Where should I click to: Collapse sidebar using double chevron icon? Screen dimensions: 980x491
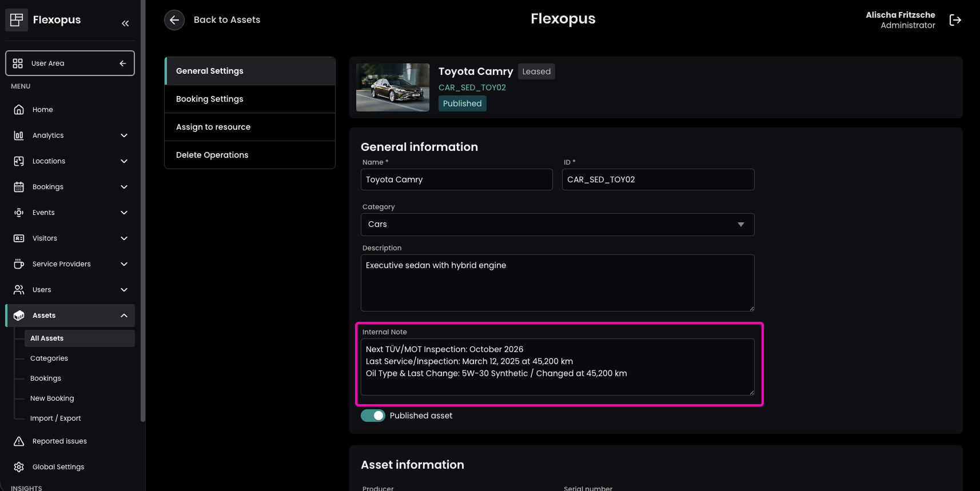coord(125,23)
